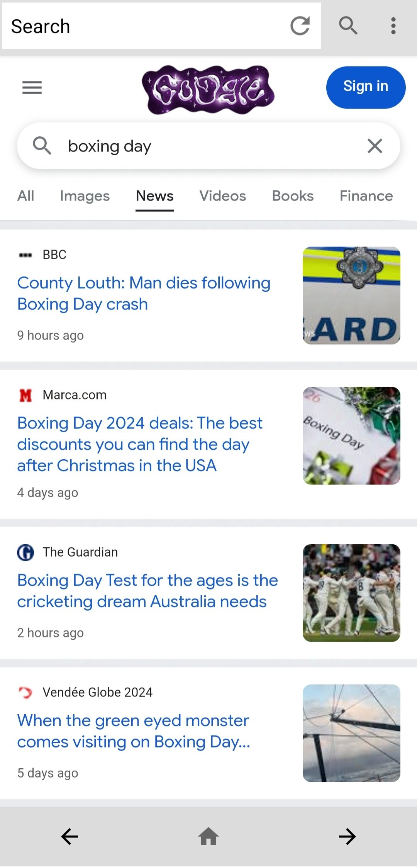Image resolution: width=417 pixels, height=868 pixels.
Task: Go back with the left arrow
Action: pyautogui.click(x=69, y=837)
